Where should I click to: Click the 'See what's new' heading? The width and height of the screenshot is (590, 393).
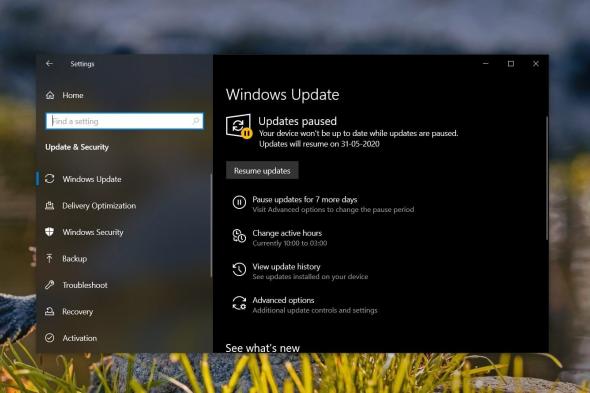tap(263, 348)
